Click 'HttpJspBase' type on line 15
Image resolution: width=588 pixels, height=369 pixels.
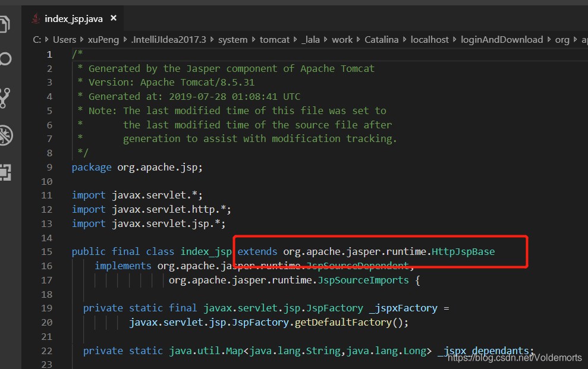[x=463, y=252]
